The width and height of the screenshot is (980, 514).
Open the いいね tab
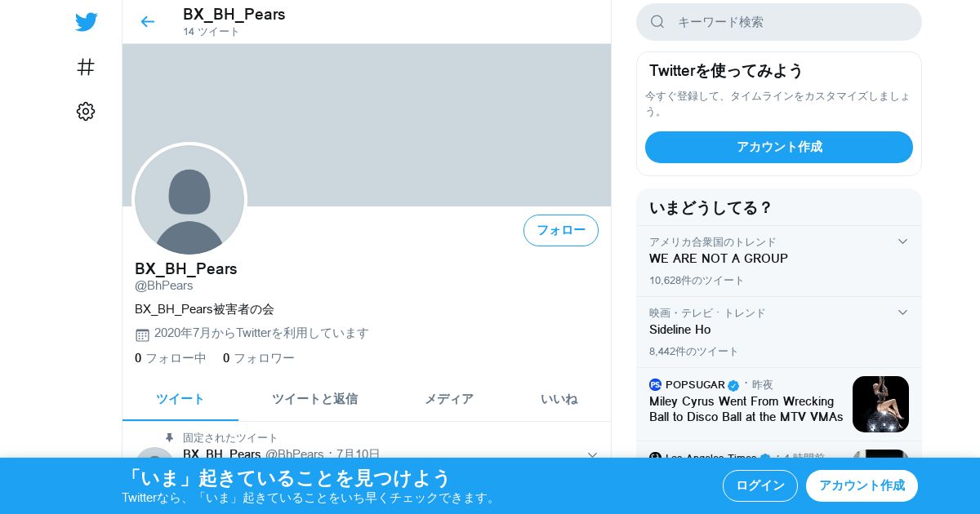559,399
